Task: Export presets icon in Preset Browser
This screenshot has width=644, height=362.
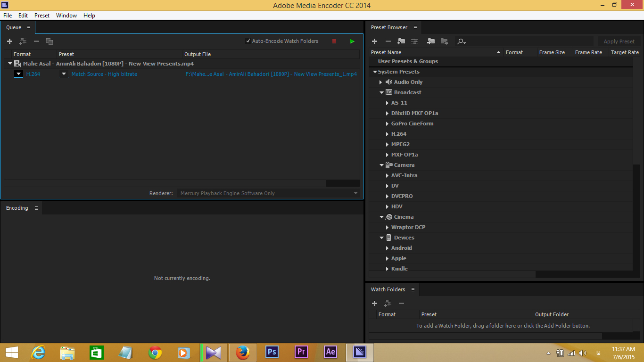Action: click(x=444, y=41)
